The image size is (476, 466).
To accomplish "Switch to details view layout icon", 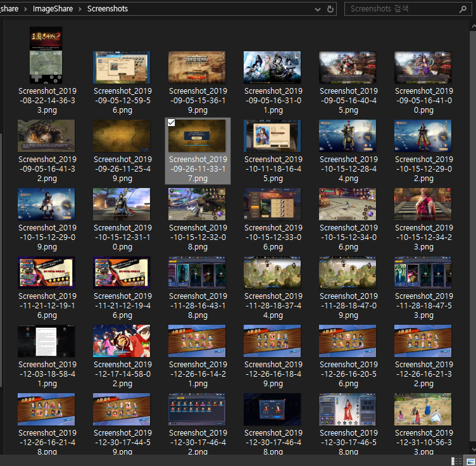I will coord(456,461).
